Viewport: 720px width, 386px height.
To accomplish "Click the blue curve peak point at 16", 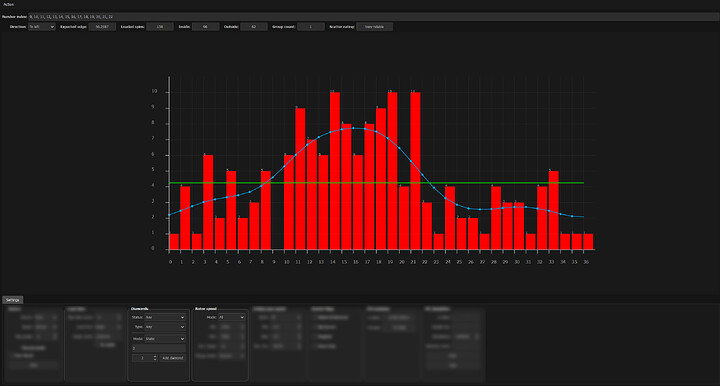I will pyautogui.click(x=353, y=128).
